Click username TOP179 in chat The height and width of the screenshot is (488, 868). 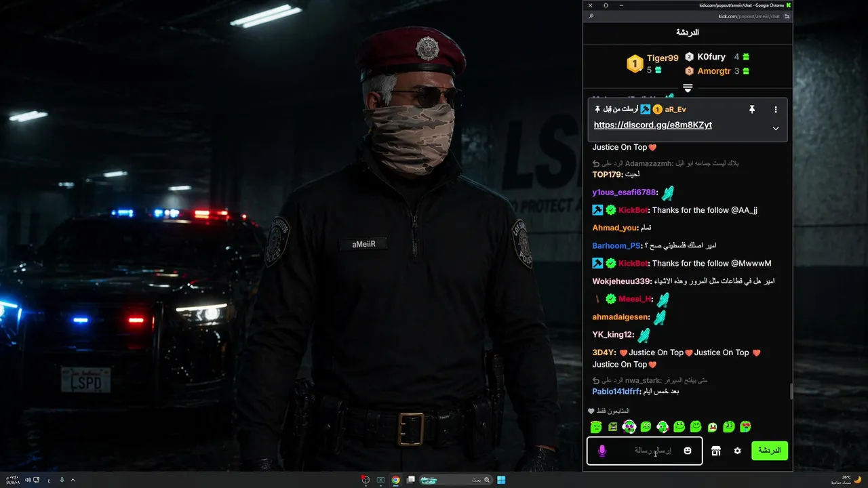click(x=607, y=174)
